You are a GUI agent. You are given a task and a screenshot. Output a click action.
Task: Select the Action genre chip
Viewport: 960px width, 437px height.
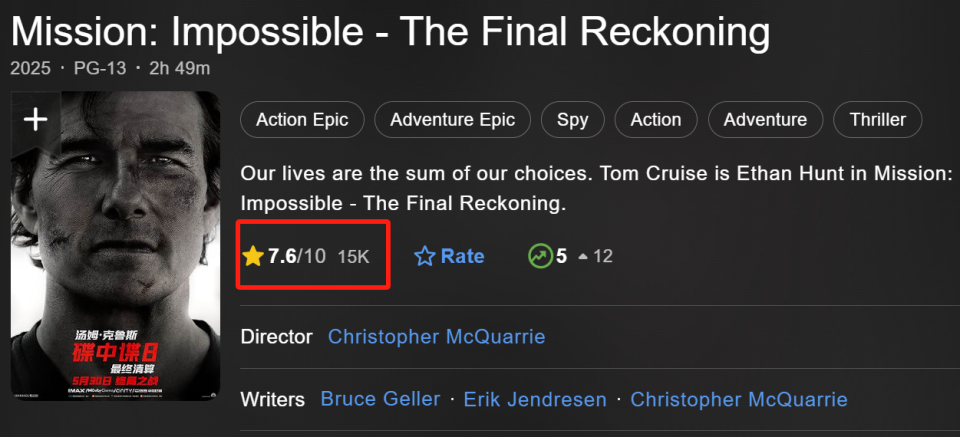(655, 120)
